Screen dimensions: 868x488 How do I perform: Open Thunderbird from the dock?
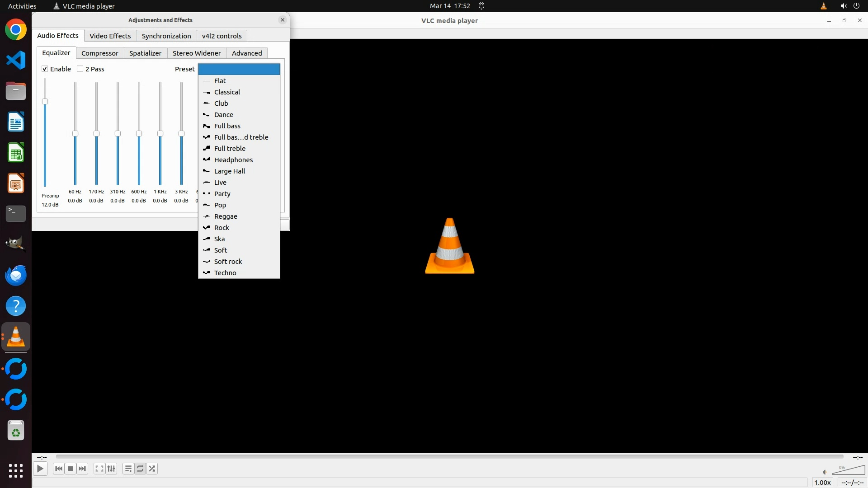tap(16, 275)
